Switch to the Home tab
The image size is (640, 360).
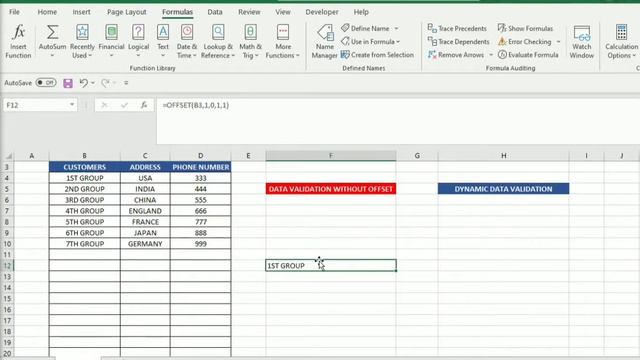click(47, 12)
